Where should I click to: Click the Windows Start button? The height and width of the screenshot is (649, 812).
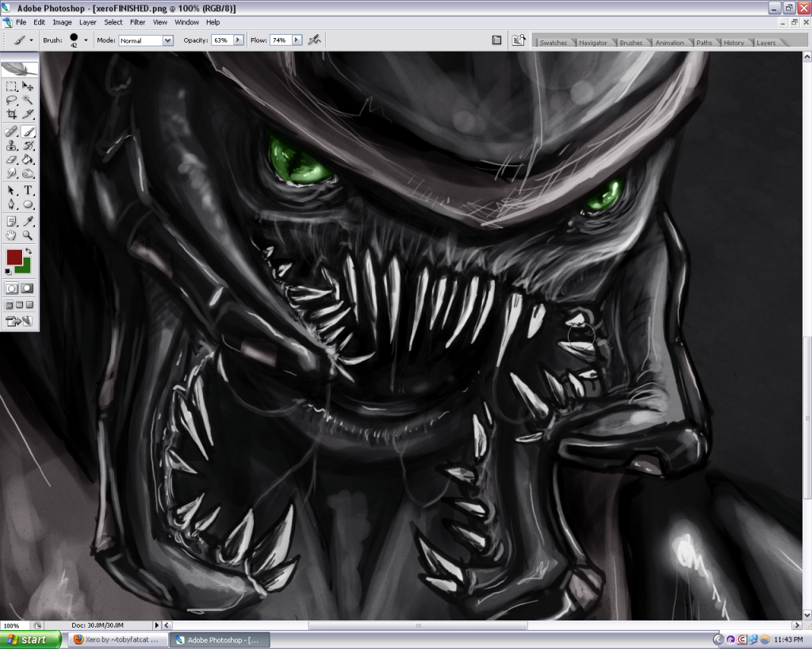coord(30,639)
